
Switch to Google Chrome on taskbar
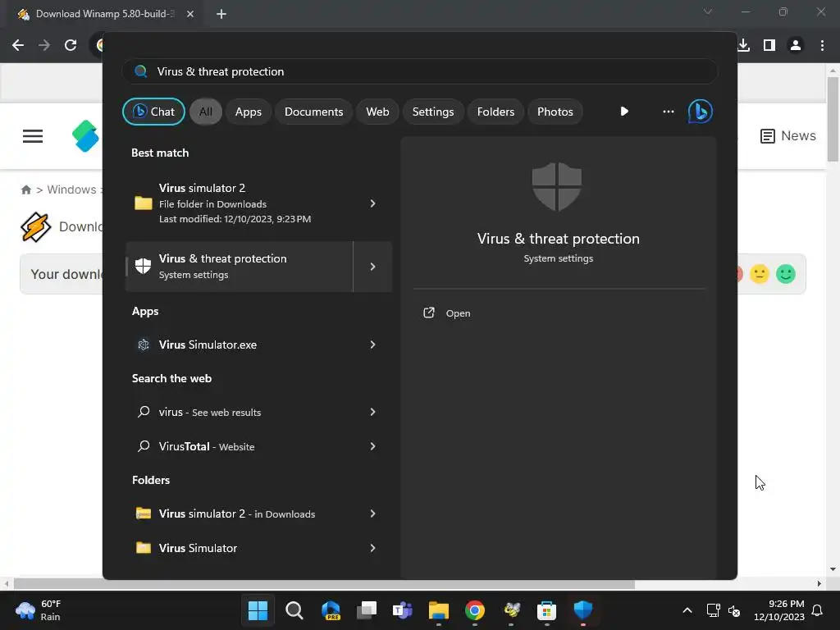(475, 609)
